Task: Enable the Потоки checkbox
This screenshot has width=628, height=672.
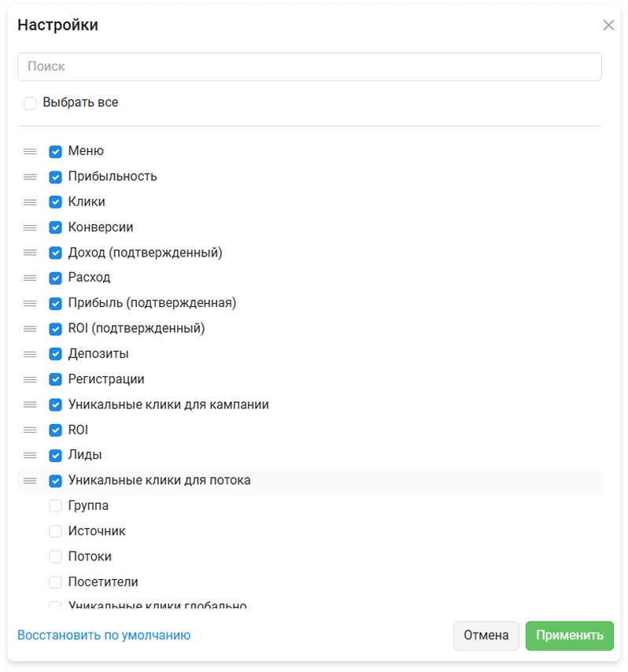Action: (55, 556)
